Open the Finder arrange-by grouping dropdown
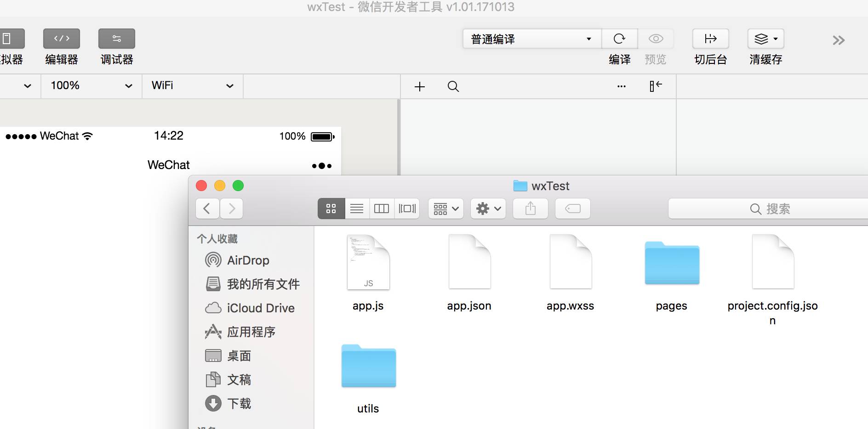The image size is (868, 429). (446, 209)
